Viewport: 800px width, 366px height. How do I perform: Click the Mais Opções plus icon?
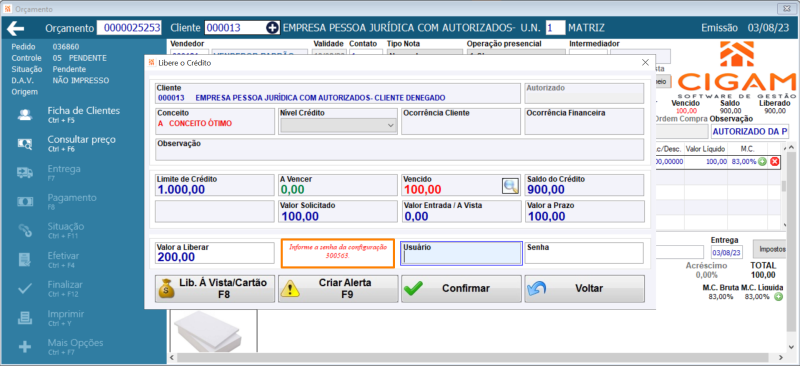(x=25, y=347)
